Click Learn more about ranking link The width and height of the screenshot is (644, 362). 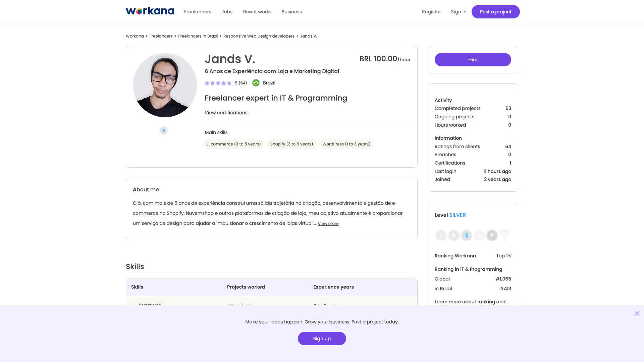[470, 302]
